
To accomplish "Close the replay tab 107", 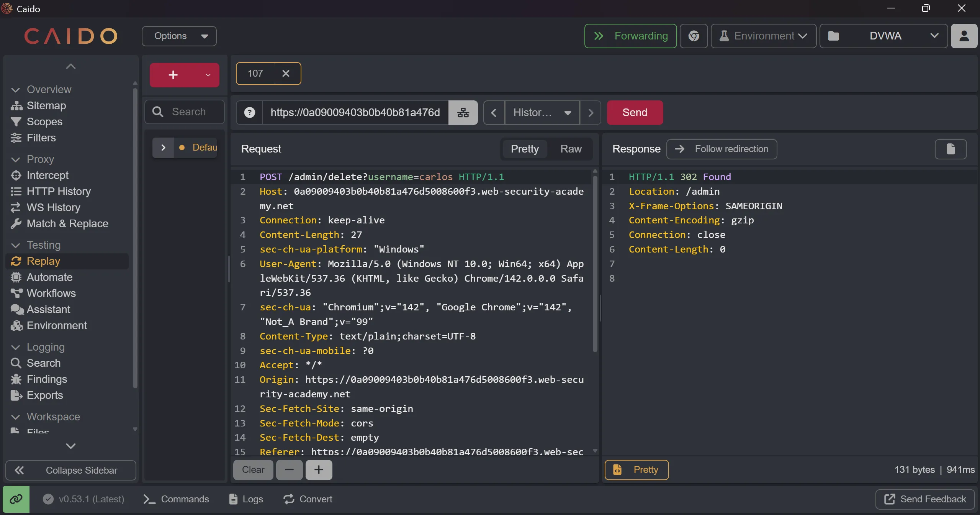I will 286,73.
